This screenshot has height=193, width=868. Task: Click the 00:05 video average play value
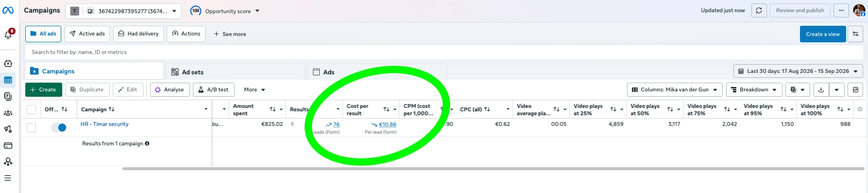click(x=559, y=124)
